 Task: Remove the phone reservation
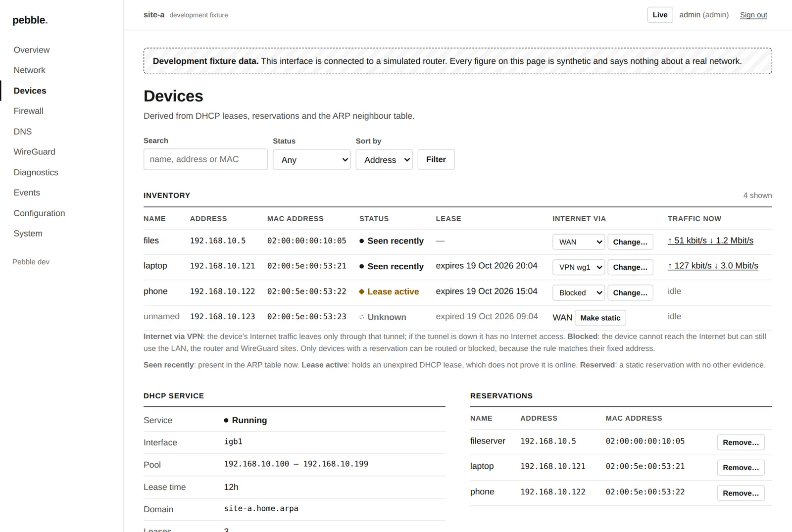click(x=741, y=493)
